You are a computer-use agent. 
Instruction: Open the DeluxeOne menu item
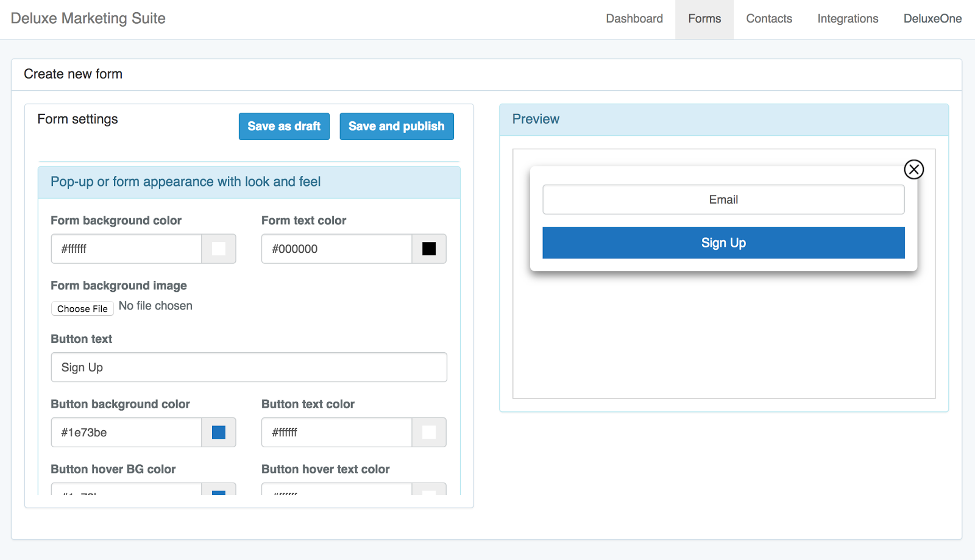click(x=932, y=19)
